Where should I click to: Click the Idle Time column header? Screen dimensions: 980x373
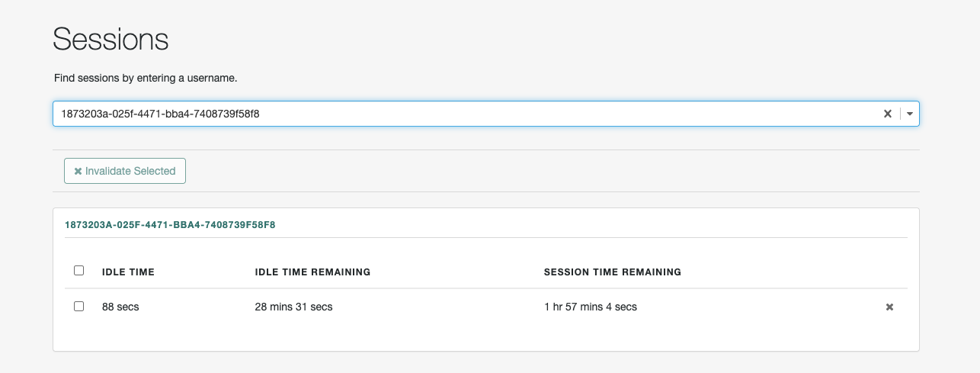tap(128, 272)
